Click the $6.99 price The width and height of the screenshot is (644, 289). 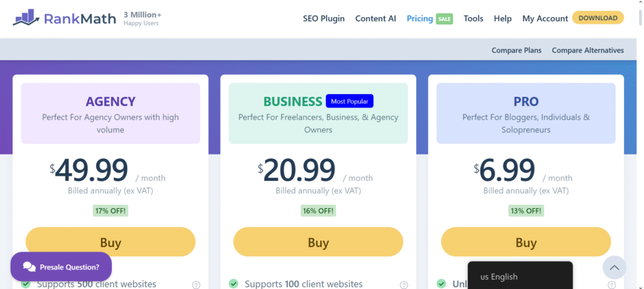[504, 170]
